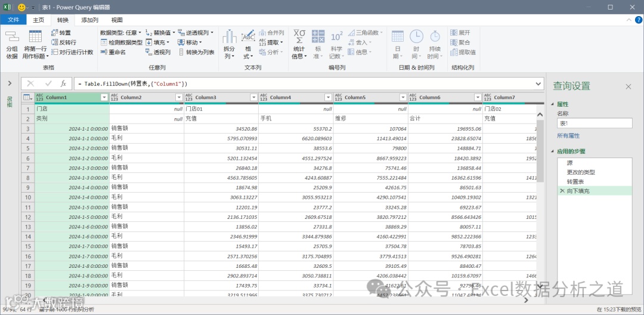Click the Format (格式) icon
The width and height of the screenshot is (644, 315).
pos(248,37)
